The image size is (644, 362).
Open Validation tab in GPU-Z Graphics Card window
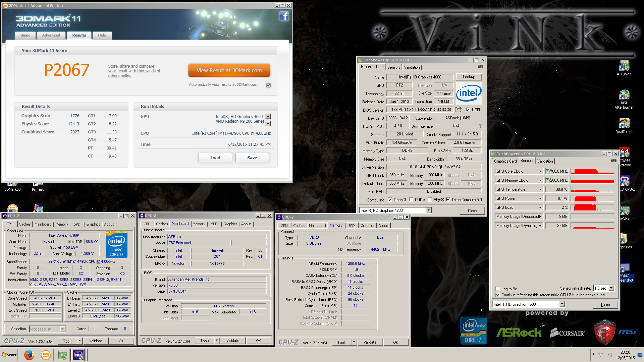[x=412, y=67]
